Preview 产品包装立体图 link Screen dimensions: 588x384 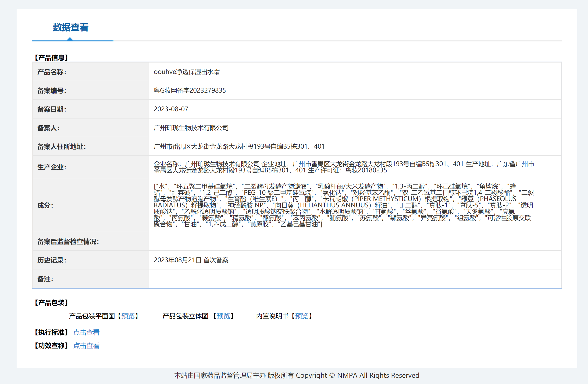click(x=223, y=316)
